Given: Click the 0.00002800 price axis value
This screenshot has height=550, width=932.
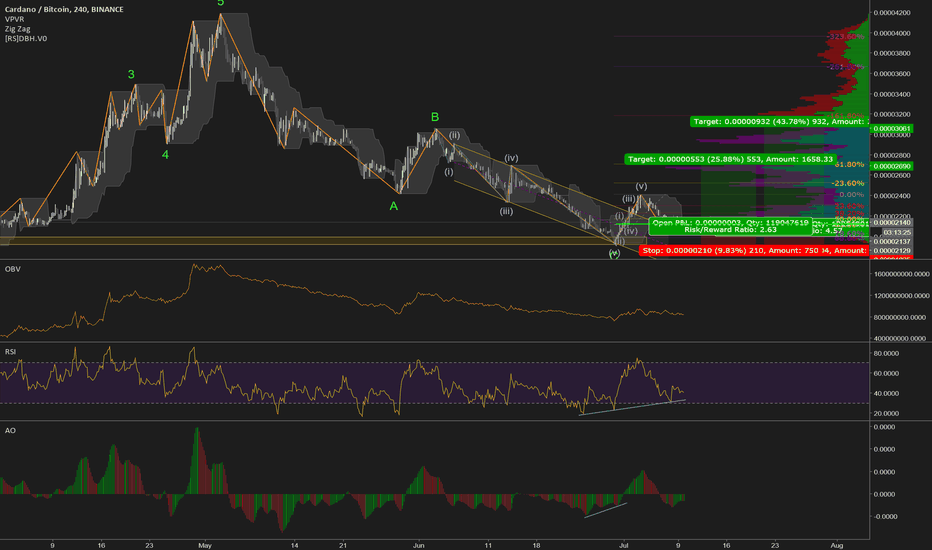Looking at the screenshot, I should click(x=892, y=155).
